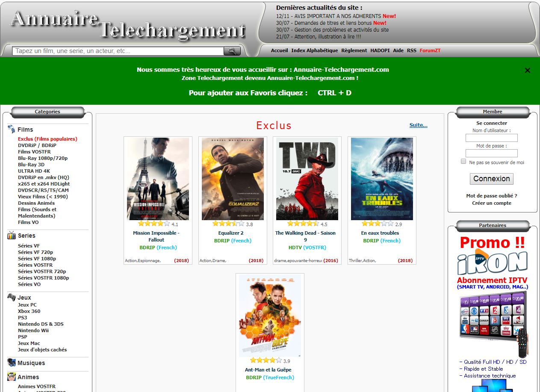This screenshot has width=540, height=392.
Task: Select ULTRA HD 4K category
Action: pos(34,171)
